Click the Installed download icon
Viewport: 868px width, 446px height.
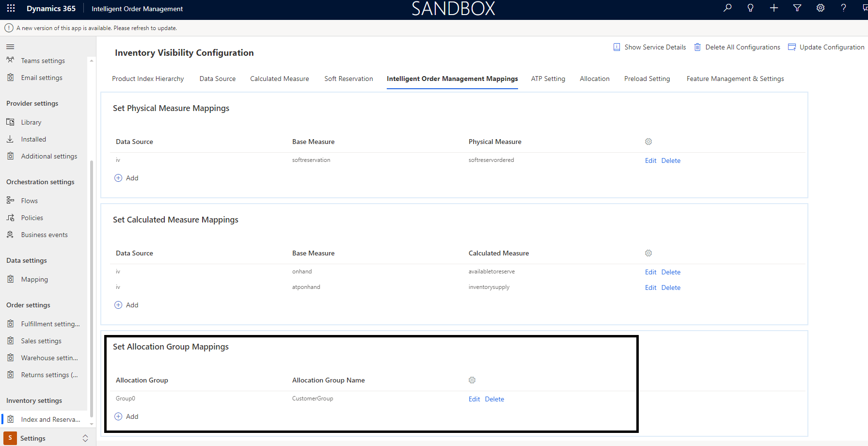coord(10,139)
